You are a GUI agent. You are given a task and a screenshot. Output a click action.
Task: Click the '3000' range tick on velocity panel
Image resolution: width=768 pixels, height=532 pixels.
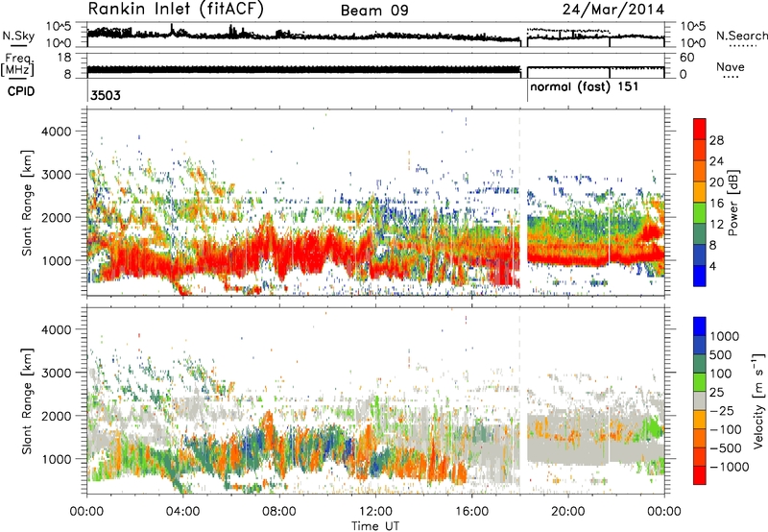click(56, 373)
